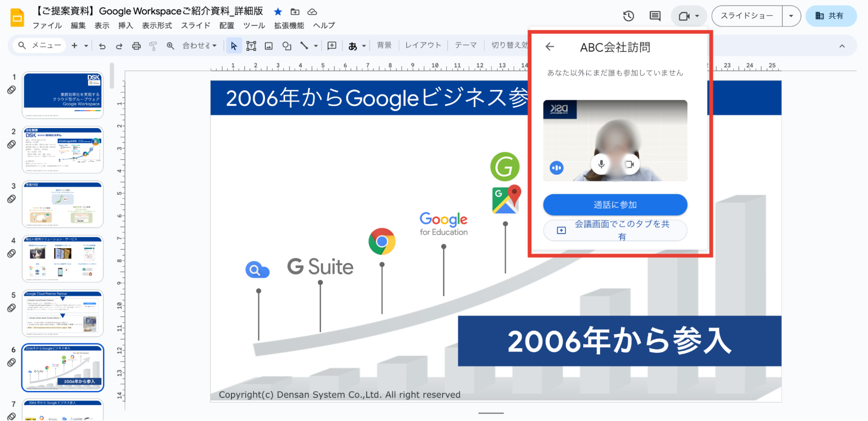Screen dimensions: 868x421
Task: Click the レイアウト button
Action: [x=423, y=45]
